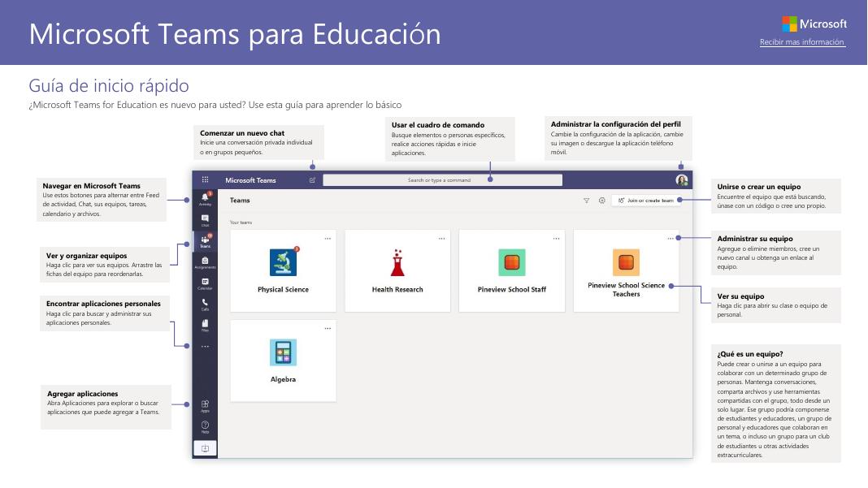Viewport: 868px width, 488px height.
Task: Open the manage teams gear icon
Action: [601, 201]
